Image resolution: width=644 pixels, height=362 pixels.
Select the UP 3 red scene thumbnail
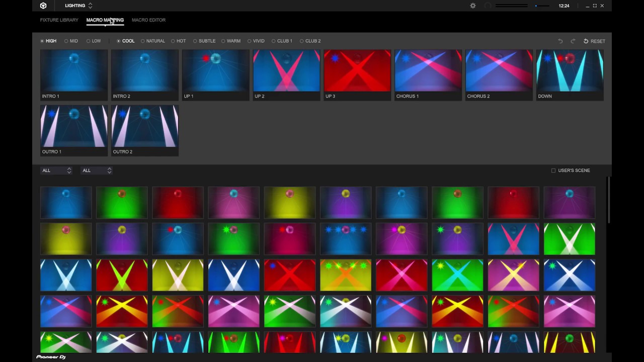click(x=357, y=75)
